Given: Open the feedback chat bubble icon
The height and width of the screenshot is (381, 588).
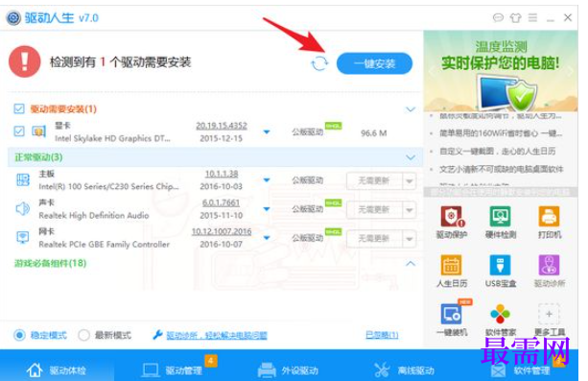Looking at the screenshot, I should coord(498,17).
